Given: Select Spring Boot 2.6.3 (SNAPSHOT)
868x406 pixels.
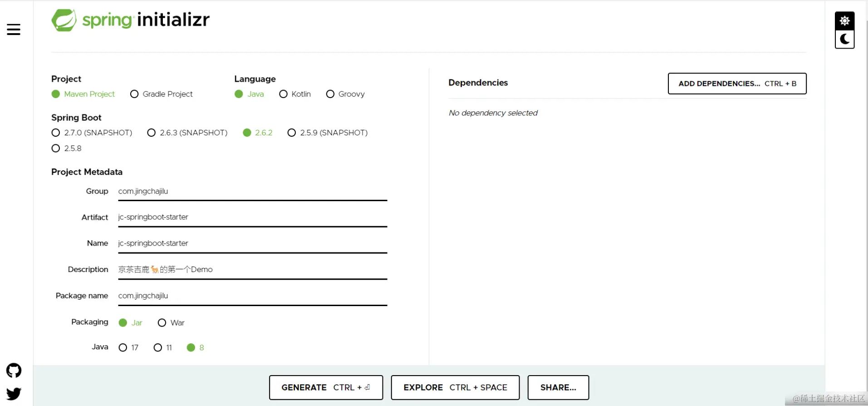Looking at the screenshot, I should pos(187,133).
